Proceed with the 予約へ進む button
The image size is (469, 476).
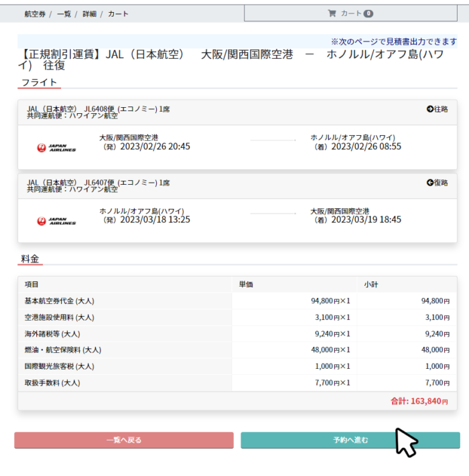(x=350, y=440)
